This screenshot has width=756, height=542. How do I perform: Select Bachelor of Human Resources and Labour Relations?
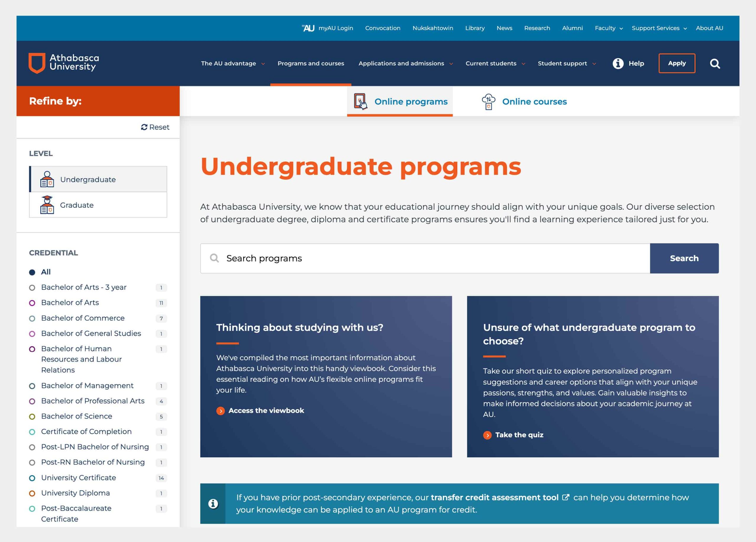point(32,349)
